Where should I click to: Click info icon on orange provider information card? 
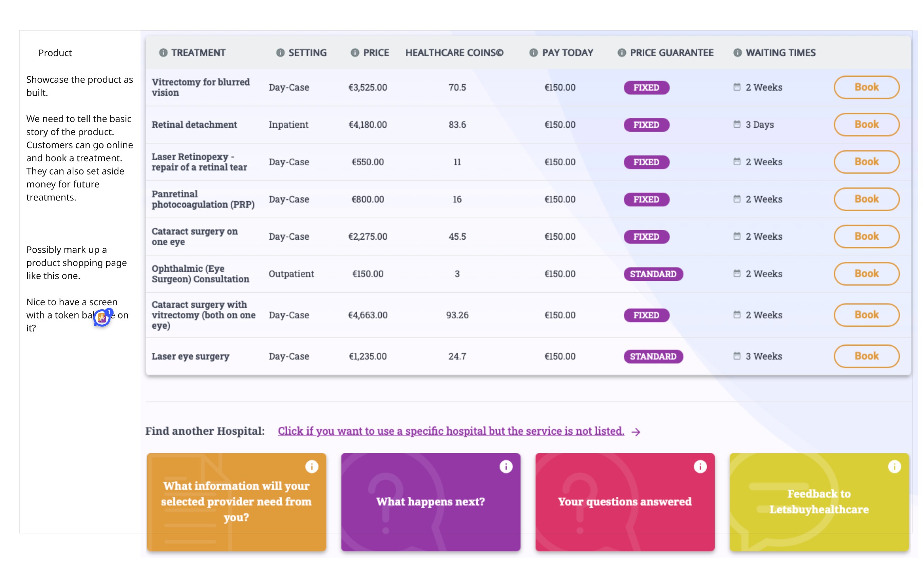(312, 467)
